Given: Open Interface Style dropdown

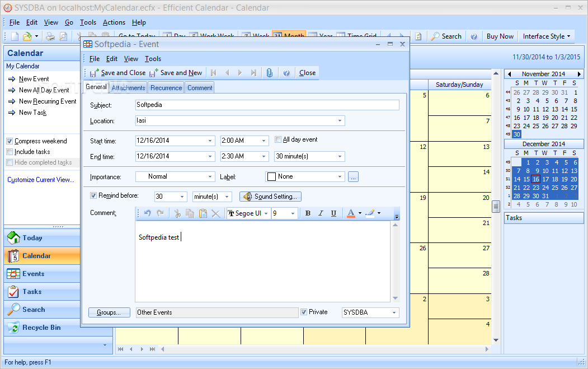Looking at the screenshot, I should pyautogui.click(x=547, y=36).
